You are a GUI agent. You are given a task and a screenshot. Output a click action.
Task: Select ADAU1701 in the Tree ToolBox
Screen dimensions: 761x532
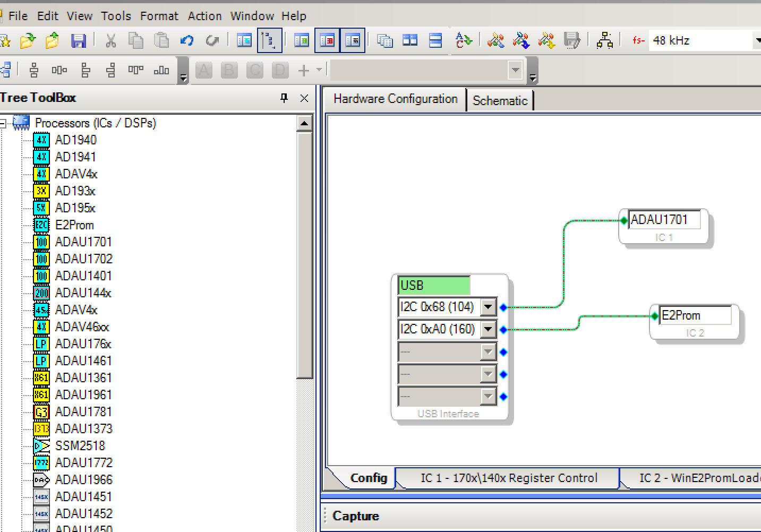83,242
